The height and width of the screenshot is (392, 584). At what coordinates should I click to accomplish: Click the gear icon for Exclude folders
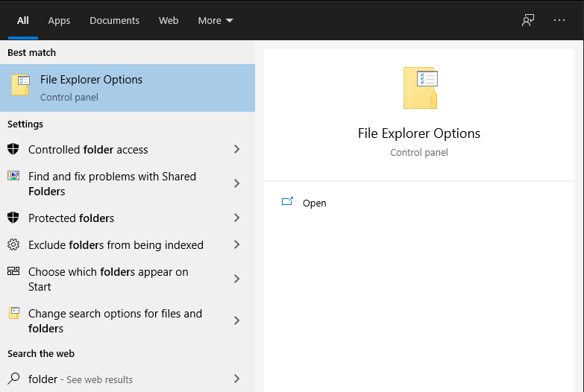[13, 244]
